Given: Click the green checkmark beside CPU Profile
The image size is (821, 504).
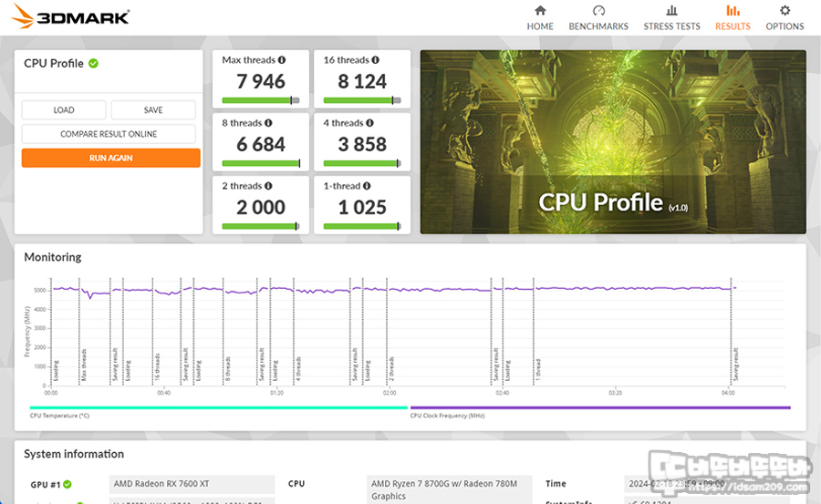Looking at the screenshot, I should [x=93, y=63].
